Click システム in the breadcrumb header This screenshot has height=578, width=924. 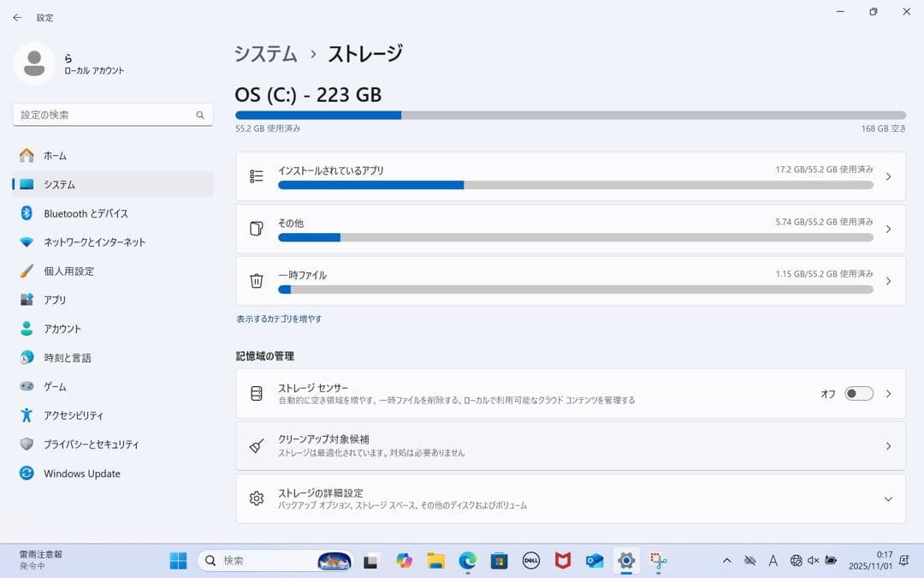[x=265, y=53]
